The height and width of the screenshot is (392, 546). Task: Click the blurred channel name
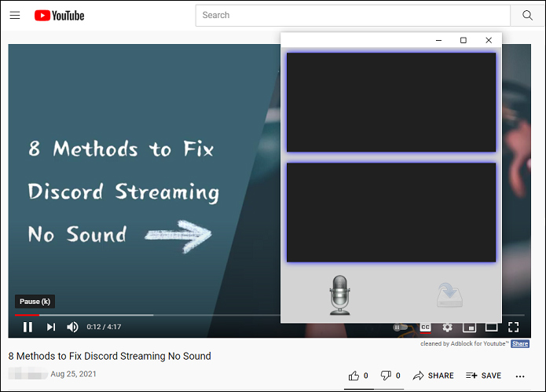(27, 374)
